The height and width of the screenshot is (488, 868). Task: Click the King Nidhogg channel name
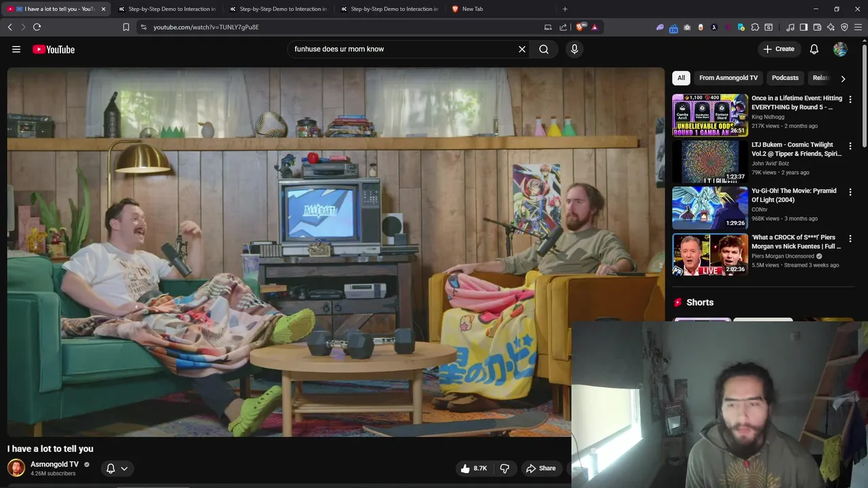[x=770, y=117]
